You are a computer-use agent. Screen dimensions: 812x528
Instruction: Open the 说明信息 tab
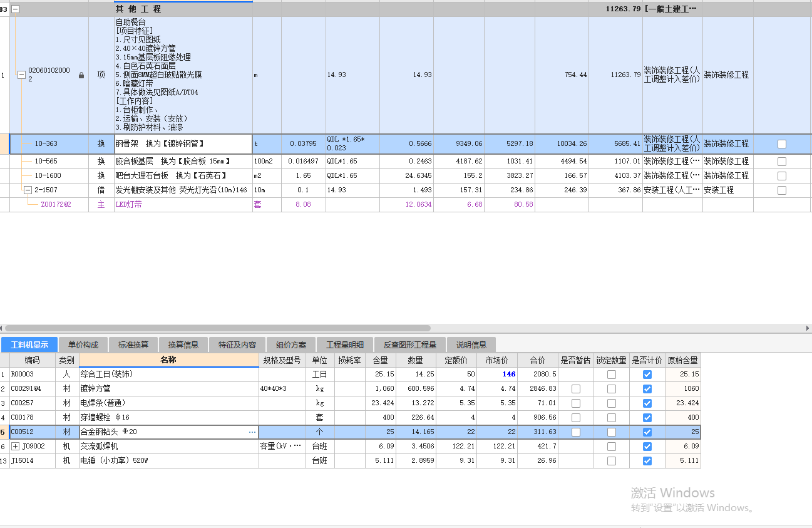pyautogui.click(x=471, y=345)
